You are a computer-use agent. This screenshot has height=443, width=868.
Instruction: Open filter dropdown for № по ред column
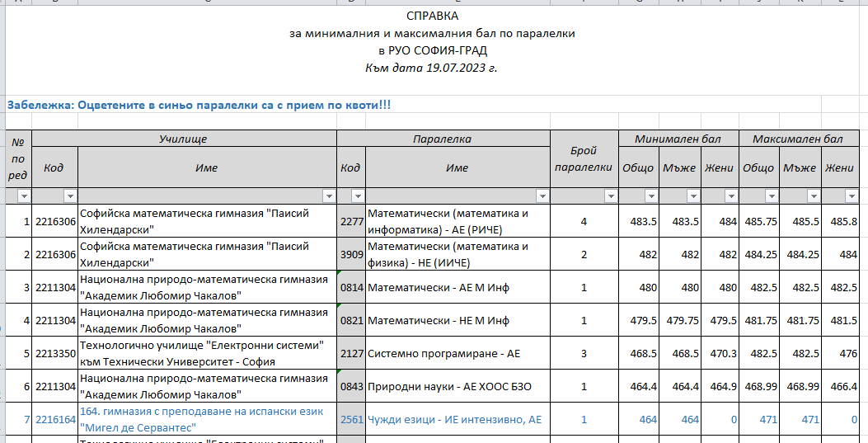click(23, 196)
